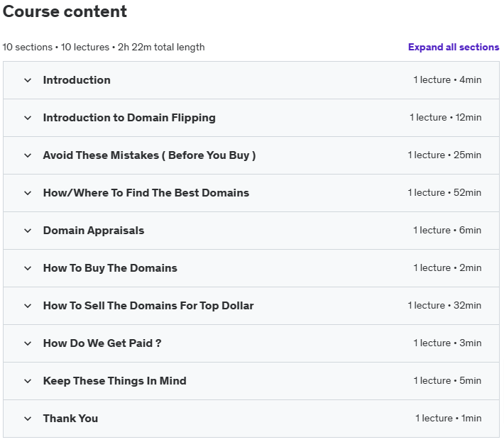
Task: Click Avoid These Mistakes ( Before You Buy ) title
Action: (150, 155)
